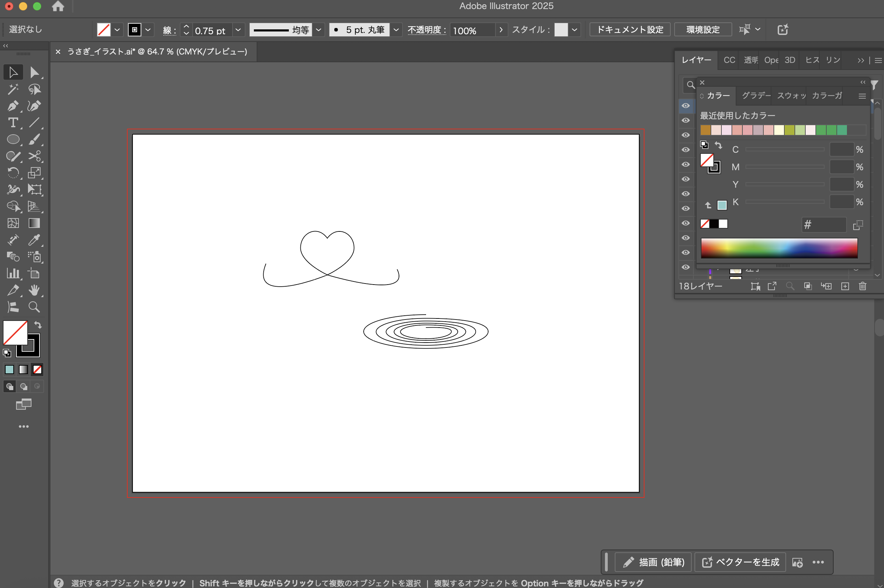Select the Perspective Grid tool
The image size is (884, 588).
coord(35,206)
